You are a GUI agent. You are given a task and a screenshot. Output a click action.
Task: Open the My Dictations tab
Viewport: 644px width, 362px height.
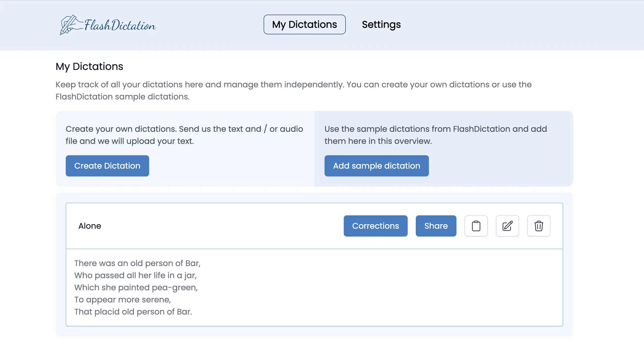(305, 24)
